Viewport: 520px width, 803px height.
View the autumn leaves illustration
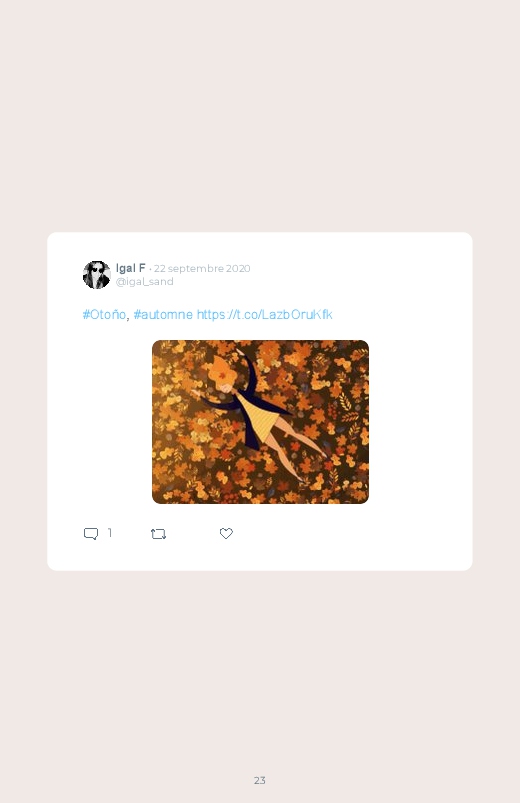click(x=260, y=421)
